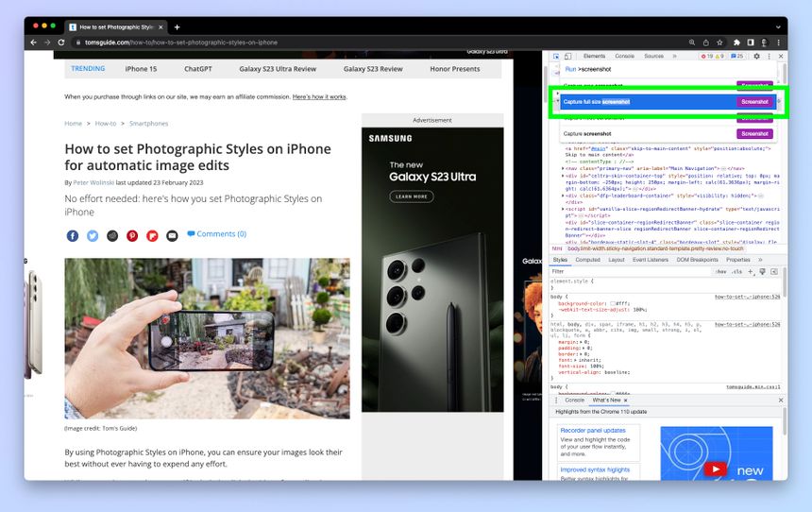This screenshot has height=512, width=812.
Task: Open the Peter Wolinski author link
Action: point(93,182)
